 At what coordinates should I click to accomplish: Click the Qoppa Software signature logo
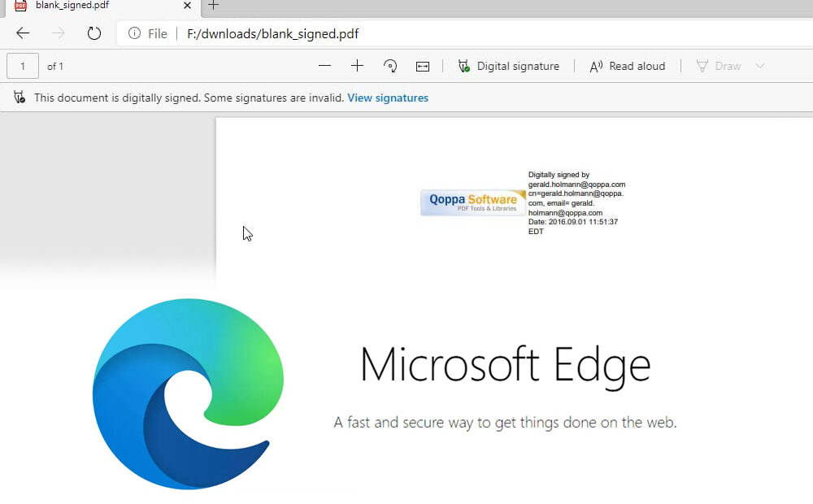coord(473,202)
